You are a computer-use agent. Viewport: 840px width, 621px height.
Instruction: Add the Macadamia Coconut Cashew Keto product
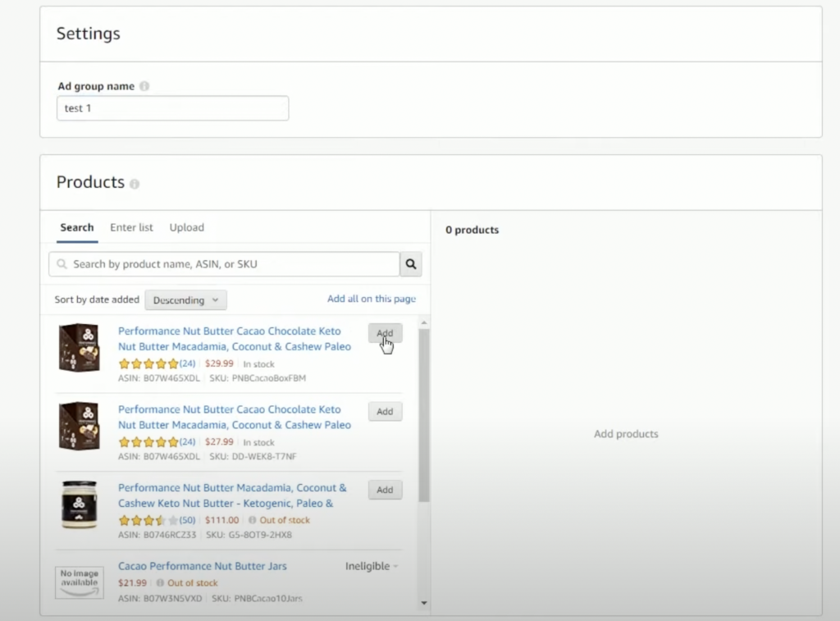click(385, 490)
